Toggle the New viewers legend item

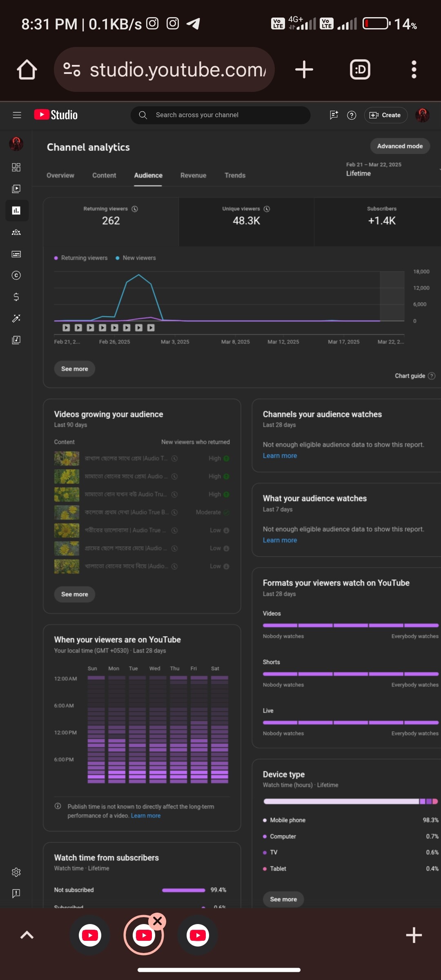(x=136, y=258)
